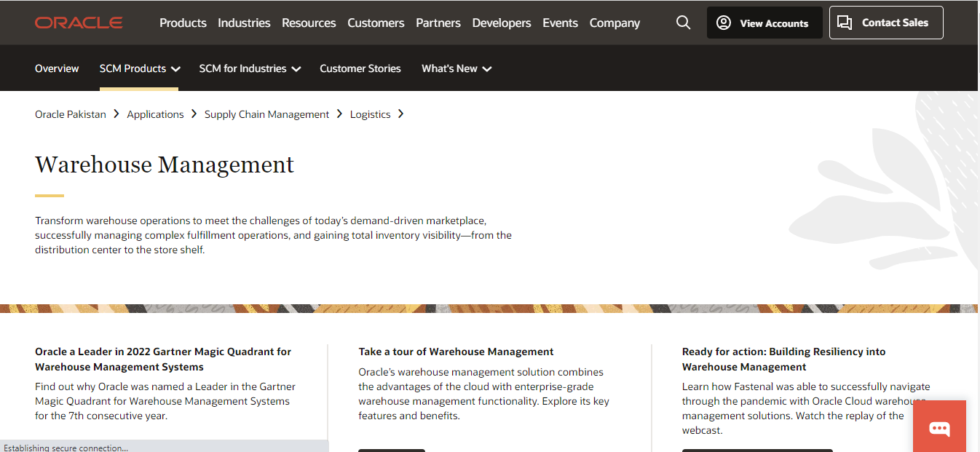Screen dimensions: 980x452
Task: Select the SCM Products tab label
Action: click(x=133, y=68)
